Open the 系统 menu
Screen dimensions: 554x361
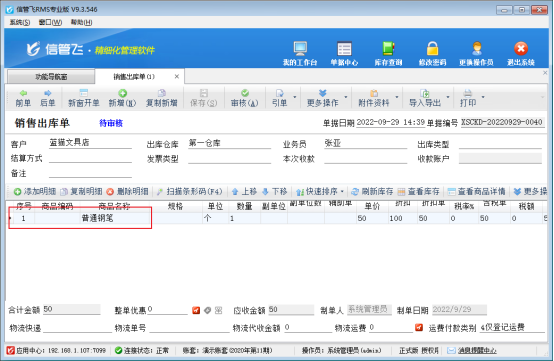tap(20, 22)
